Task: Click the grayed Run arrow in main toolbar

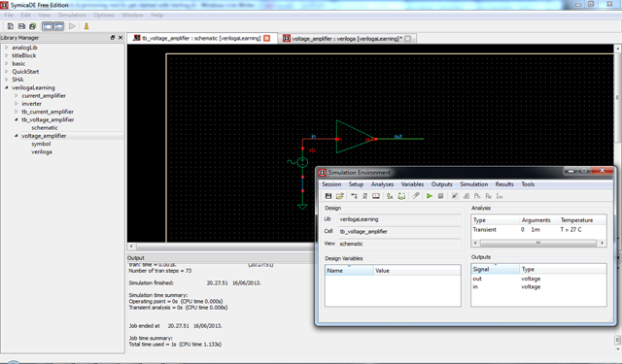Action: 72,26
